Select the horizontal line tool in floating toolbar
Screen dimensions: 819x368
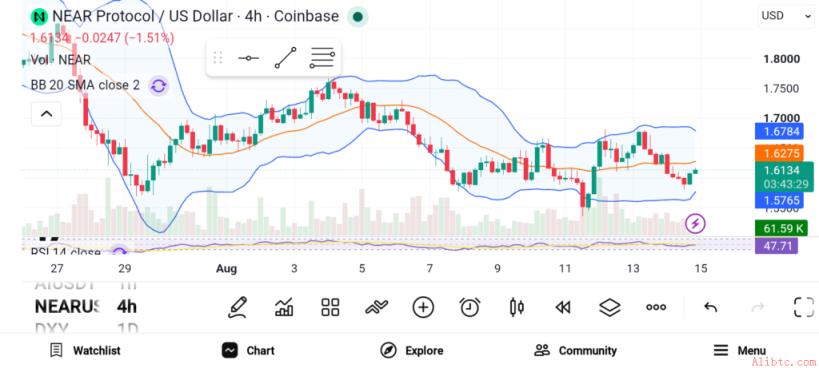[x=248, y=58]
